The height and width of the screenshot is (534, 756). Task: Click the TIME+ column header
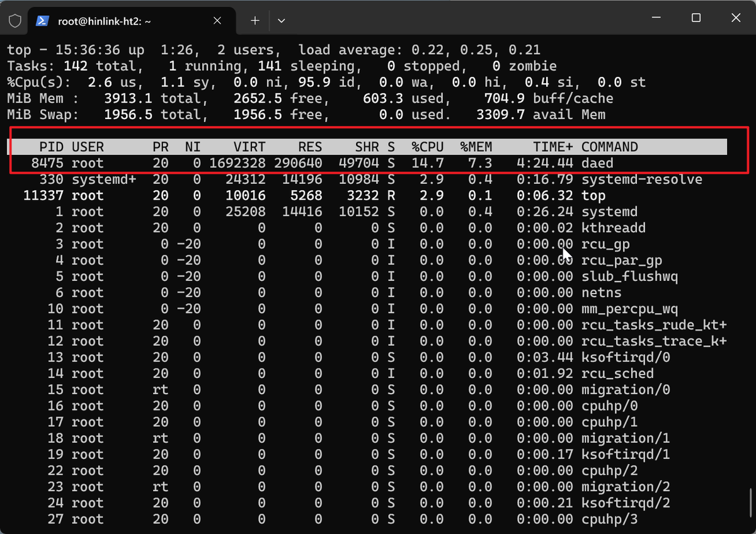tap(553, 147)
